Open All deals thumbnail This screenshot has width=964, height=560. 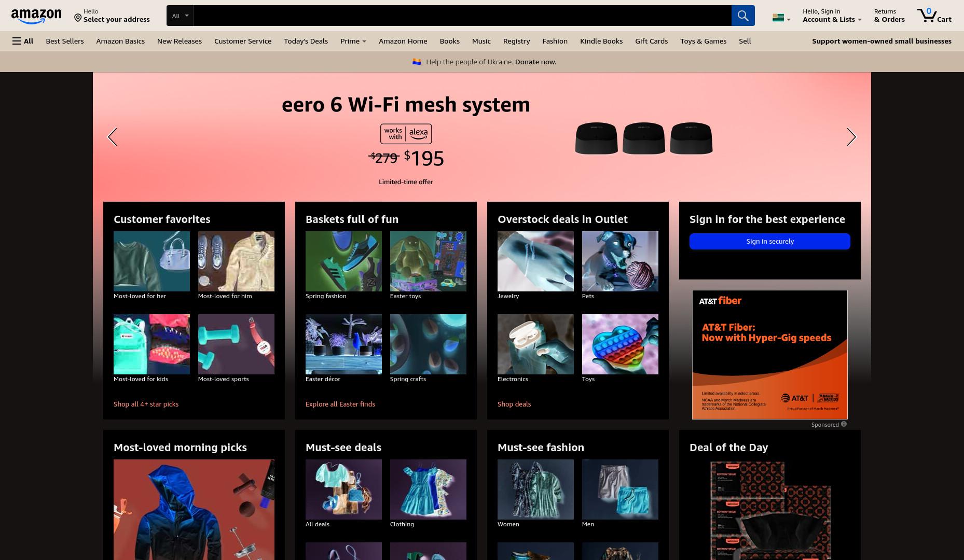tap(343, 489)
